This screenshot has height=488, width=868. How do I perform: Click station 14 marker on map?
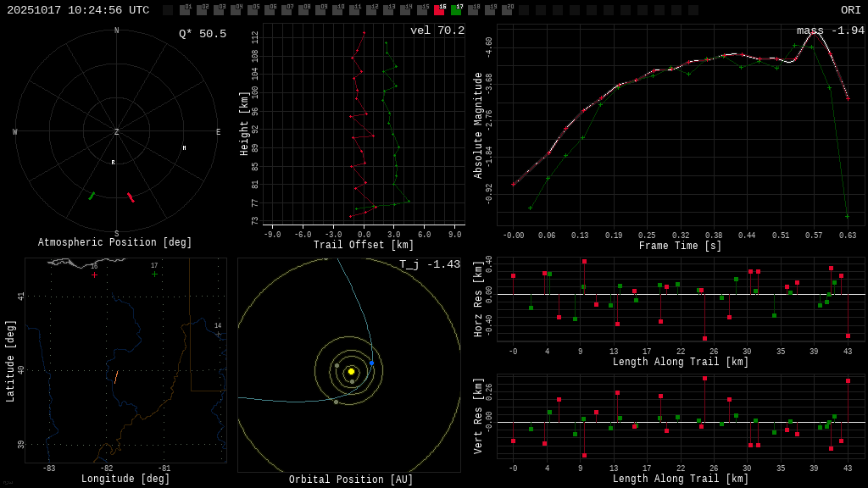click(x=218, y=334)
